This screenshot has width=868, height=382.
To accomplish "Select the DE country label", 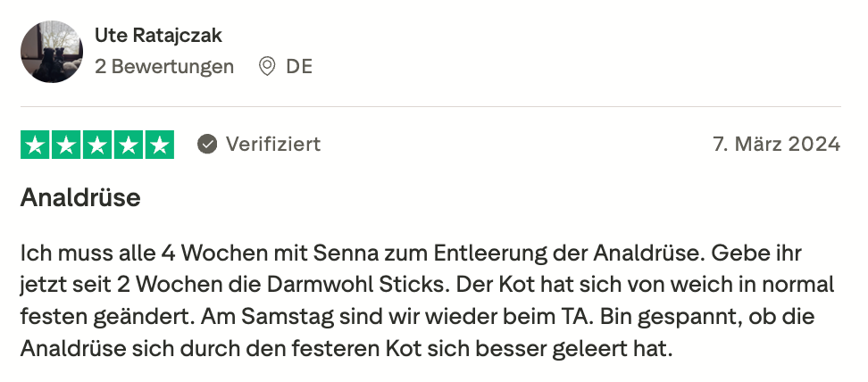I will coord(299,66).
